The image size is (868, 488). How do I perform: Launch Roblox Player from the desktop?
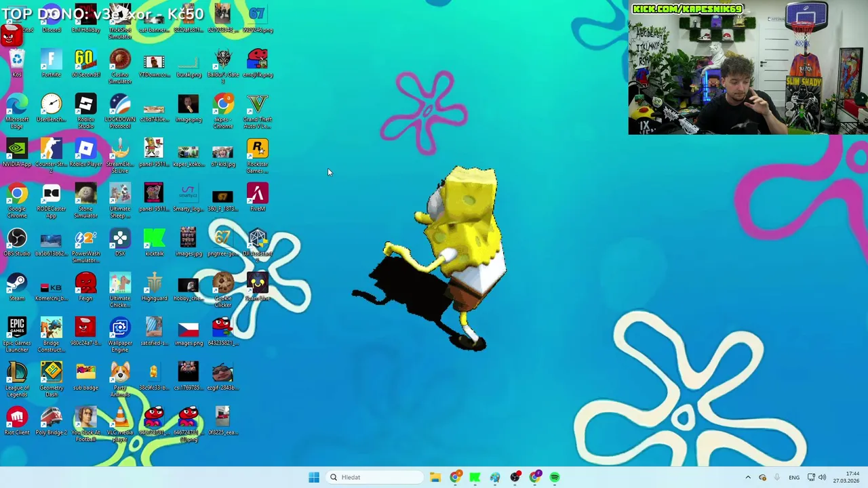tap(85, 153)
